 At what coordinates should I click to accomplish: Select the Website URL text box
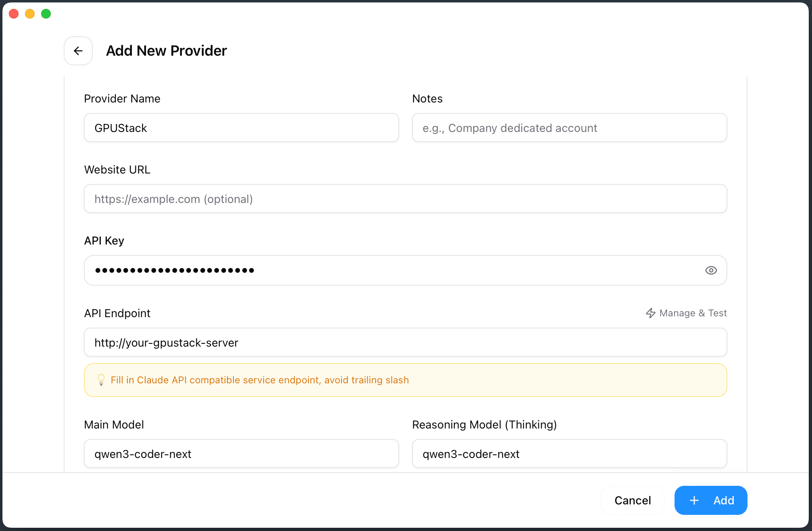point(405,199)
